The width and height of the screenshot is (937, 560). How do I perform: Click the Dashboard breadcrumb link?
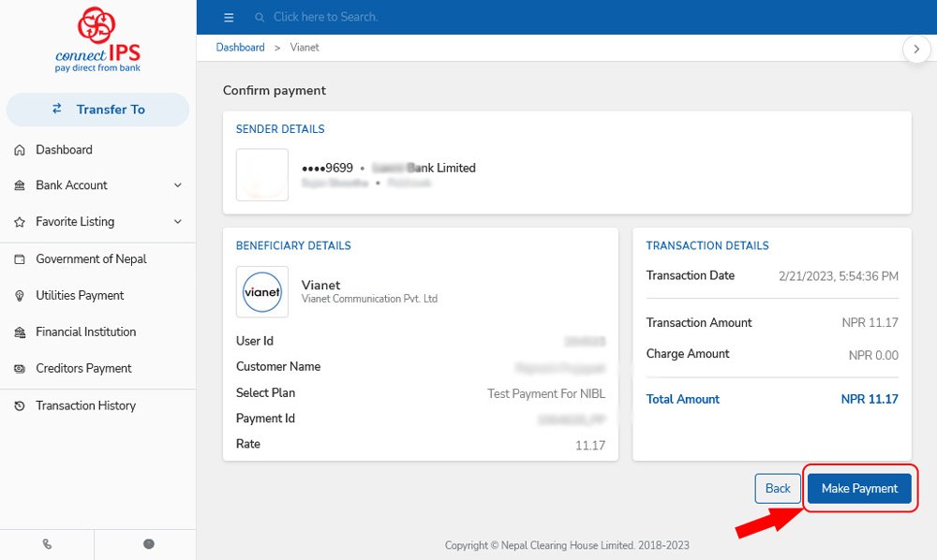click(x=240, y=47)
